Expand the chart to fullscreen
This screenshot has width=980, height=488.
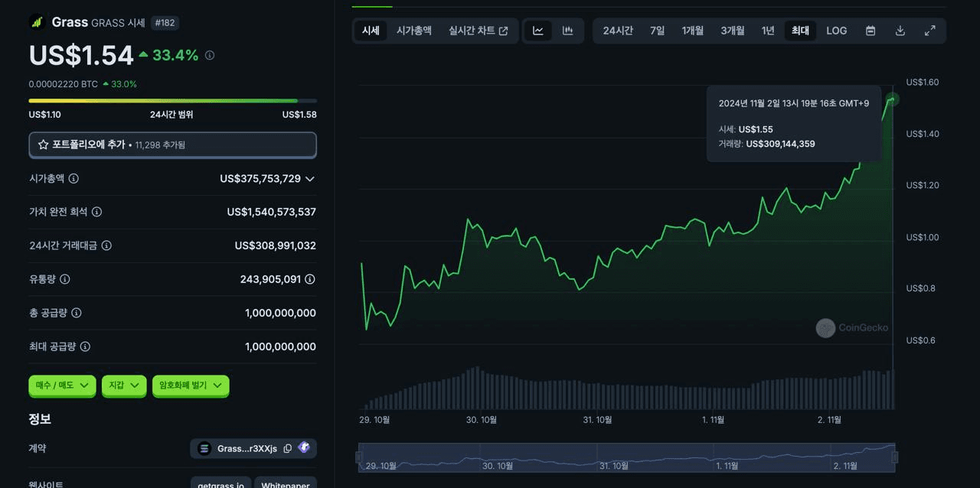(929, 31)
